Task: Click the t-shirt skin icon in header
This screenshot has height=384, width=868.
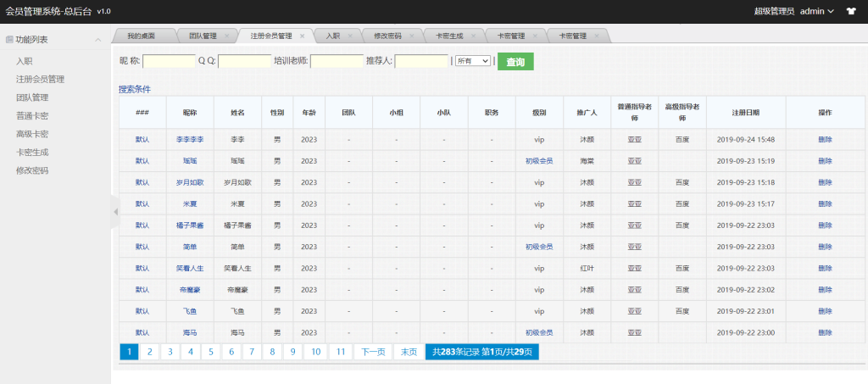Action: coord(851,11)
